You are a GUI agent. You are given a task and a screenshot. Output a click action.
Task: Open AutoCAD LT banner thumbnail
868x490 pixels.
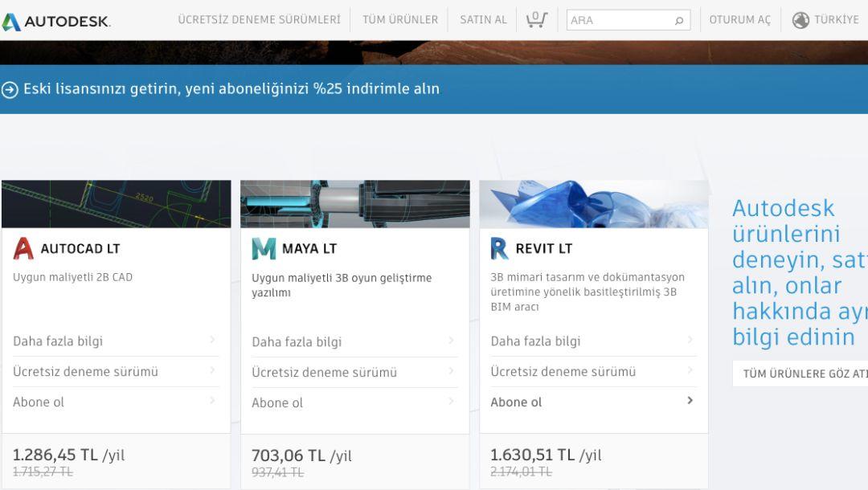(x=117, y=204)
